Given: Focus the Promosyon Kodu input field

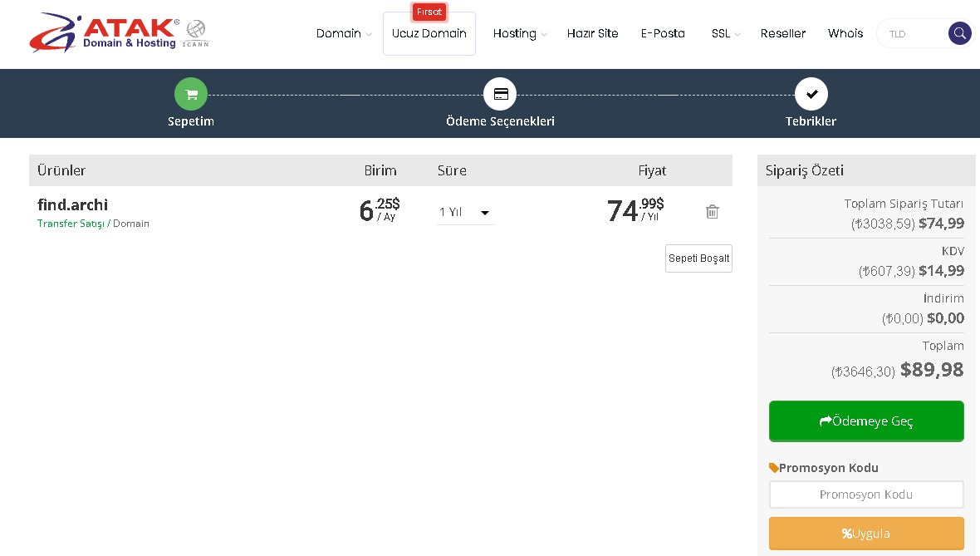Looking at the screenshot, I should point(866,494).
